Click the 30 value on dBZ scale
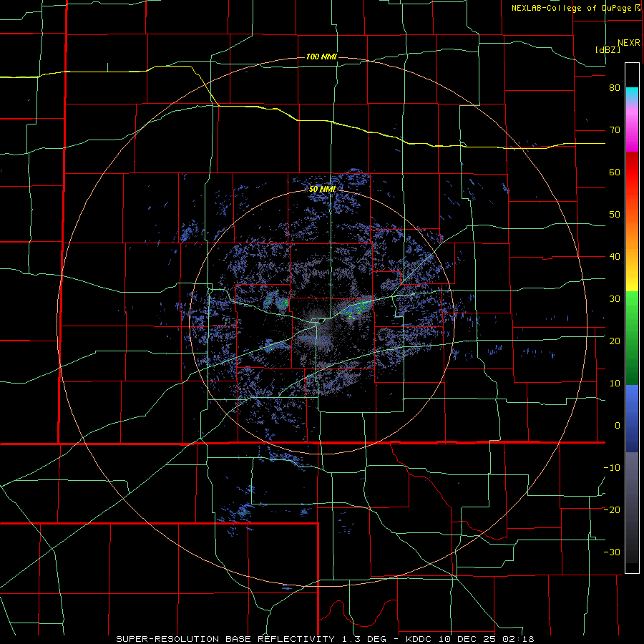 point(615,298)
